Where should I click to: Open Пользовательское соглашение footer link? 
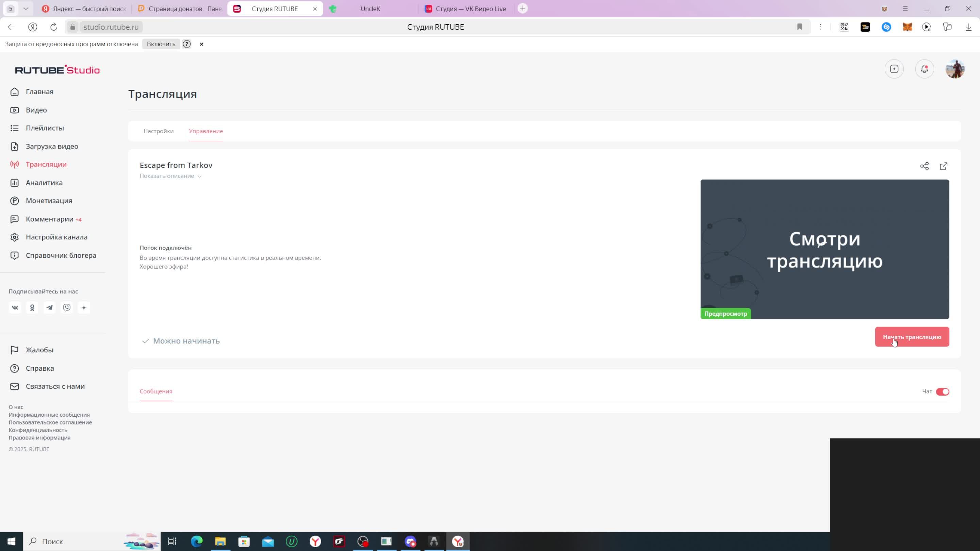pyautogui.click(x=50, y=422)
